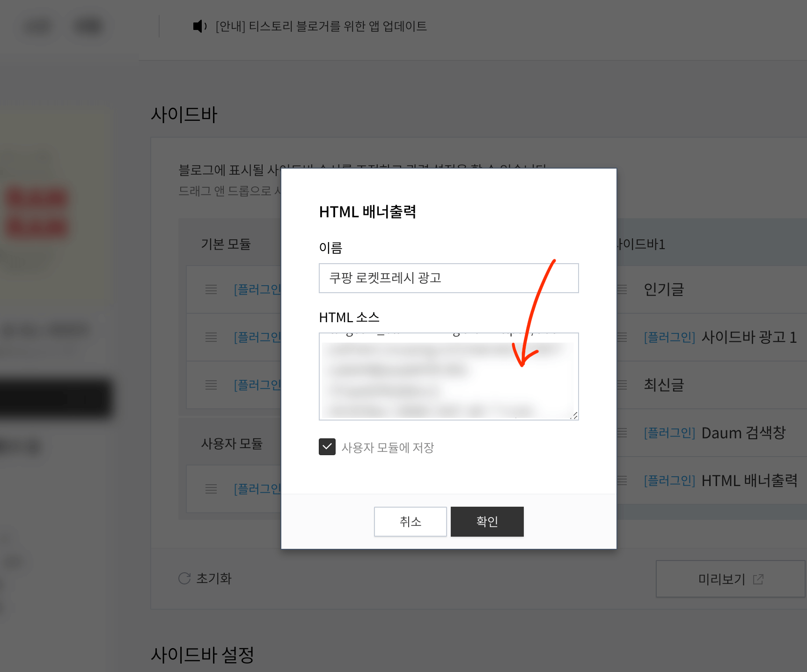Viewport: 807px width, 672px height.
Task: Click the HTML 배너출력 dialog title
Action: (367, 212)
